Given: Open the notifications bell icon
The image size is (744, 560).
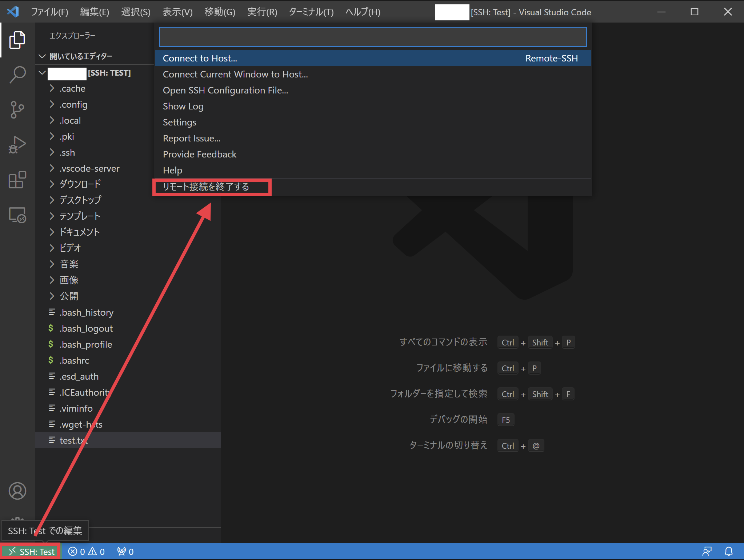Looking at the screenshot, I should click(729, 551).
